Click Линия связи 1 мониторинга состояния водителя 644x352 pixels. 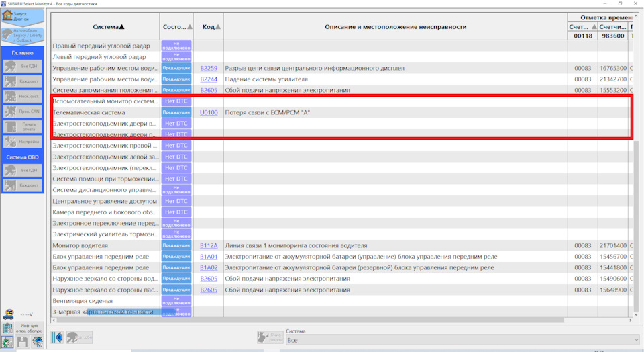pos(296,245)
